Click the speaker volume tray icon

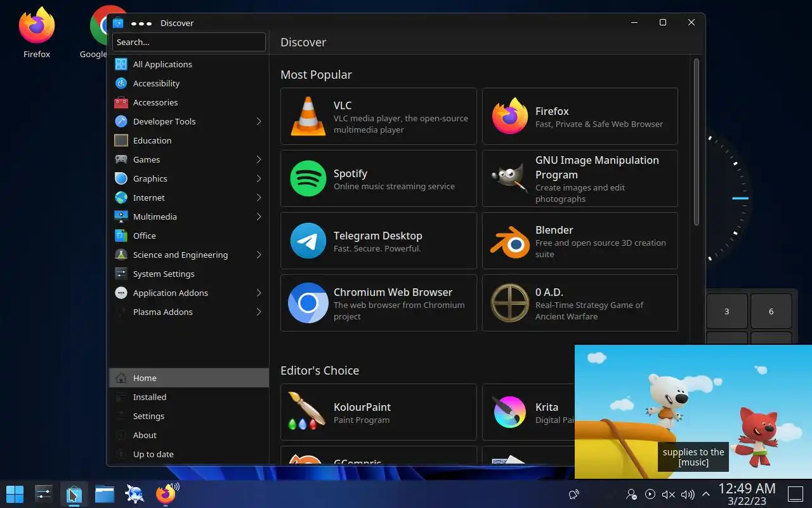click(x=687, y=494)
